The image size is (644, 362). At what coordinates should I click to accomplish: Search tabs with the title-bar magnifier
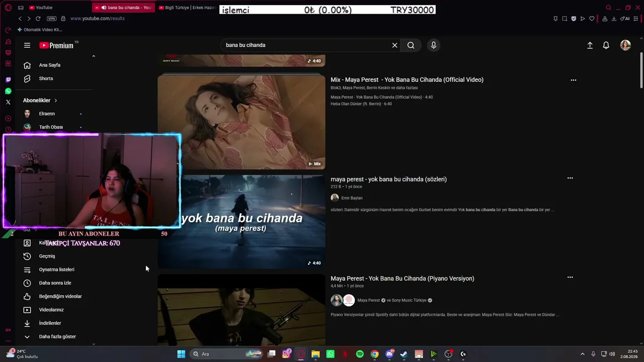[608, 8]
